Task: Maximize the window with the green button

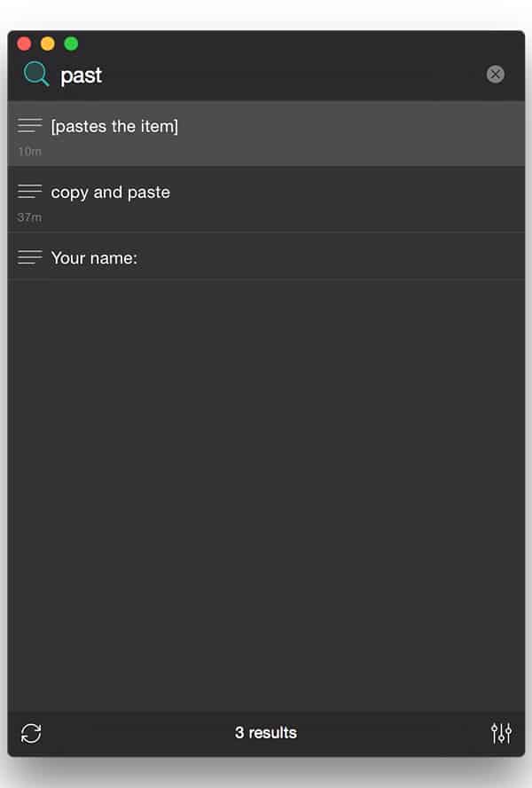Action: coord(71,43)
